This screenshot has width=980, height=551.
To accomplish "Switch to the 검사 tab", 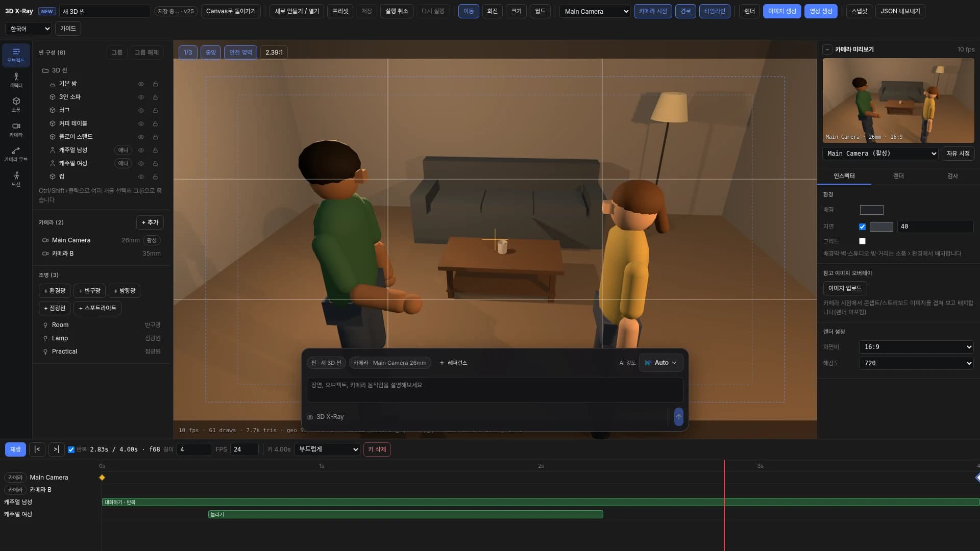I will click(952, 176).
